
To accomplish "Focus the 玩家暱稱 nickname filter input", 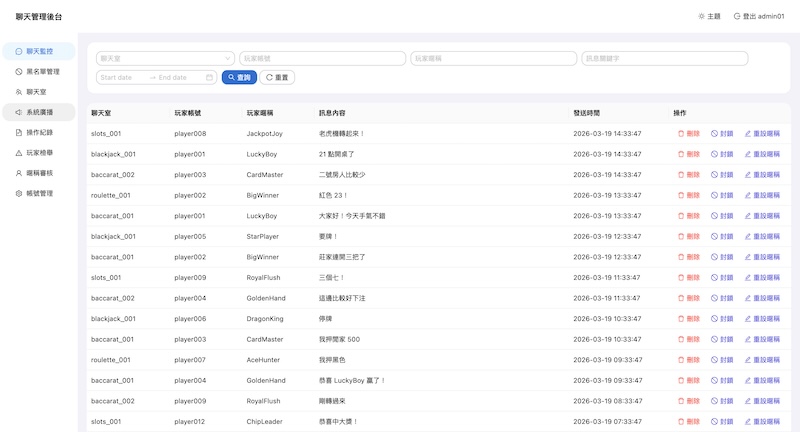I will coord(493,58).
